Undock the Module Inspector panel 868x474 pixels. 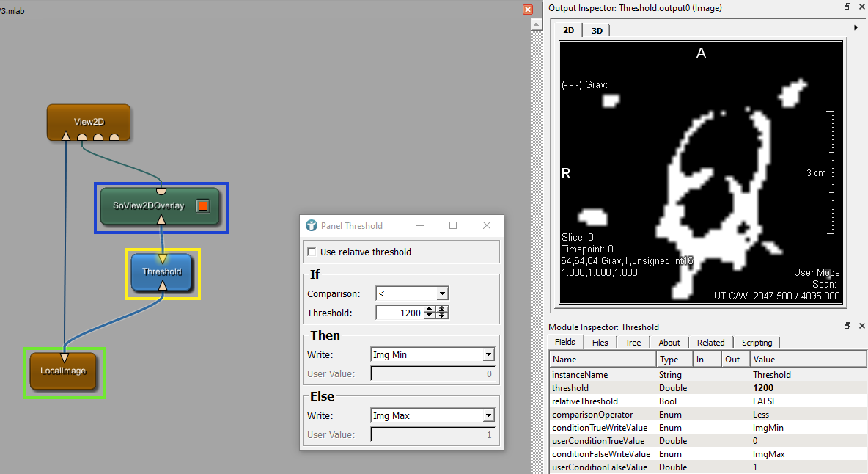click(x=847, y=327)
